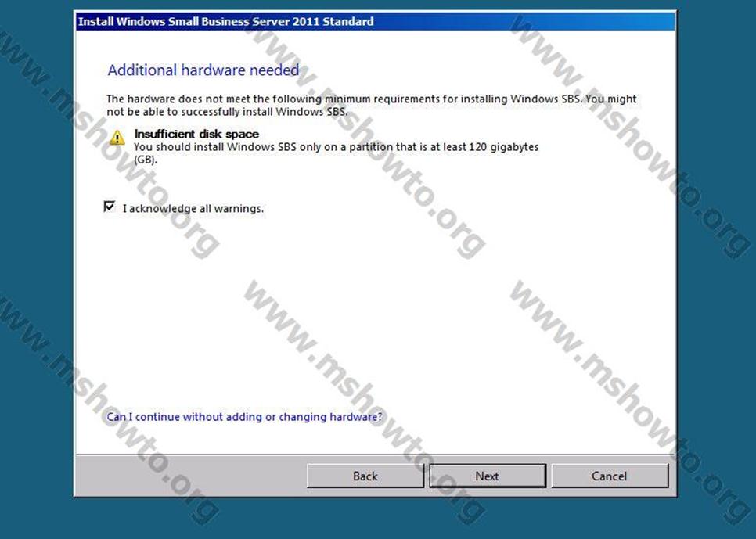Click the yellow warning triangle icon
The image size is (756, 539).
117,138
